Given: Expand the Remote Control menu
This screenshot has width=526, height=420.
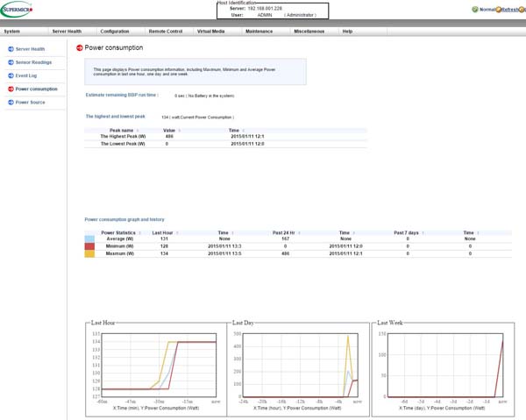Looking at the screenshot, I should 165,31.
